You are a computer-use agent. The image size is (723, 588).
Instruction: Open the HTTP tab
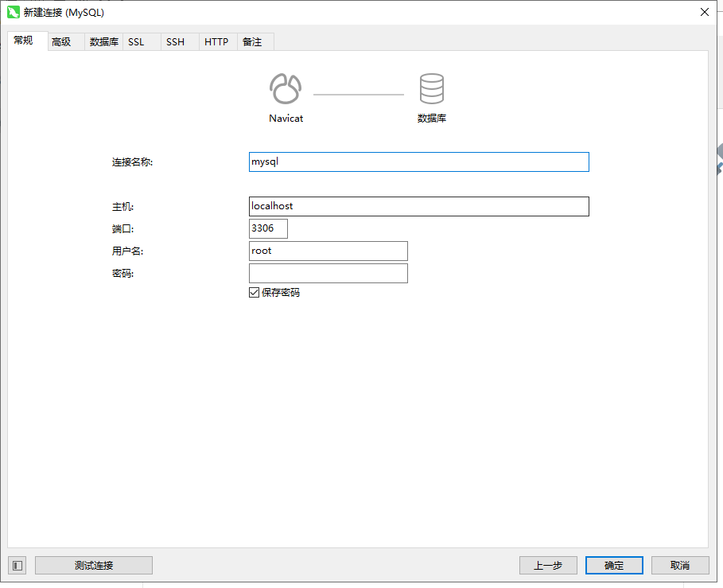216,42
